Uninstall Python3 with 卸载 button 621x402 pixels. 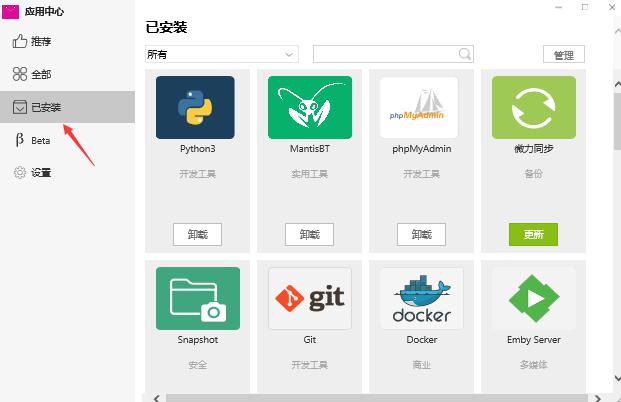(197, 234)
